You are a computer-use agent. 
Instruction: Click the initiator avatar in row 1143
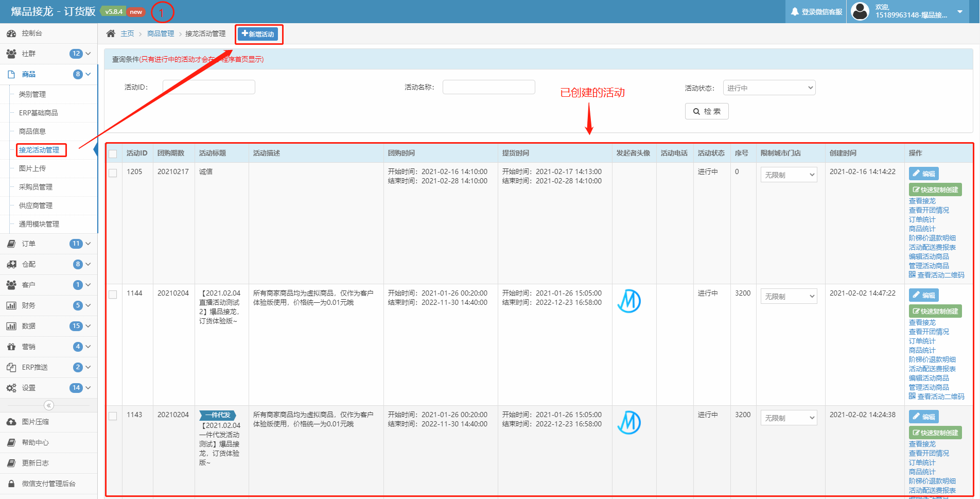click(x=629, y=422)
